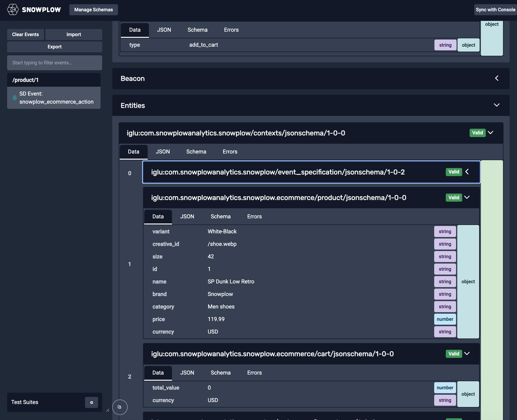Screen dimensions: 517x420
Task: Collapse the Entities section
Action: coord(497,105)
